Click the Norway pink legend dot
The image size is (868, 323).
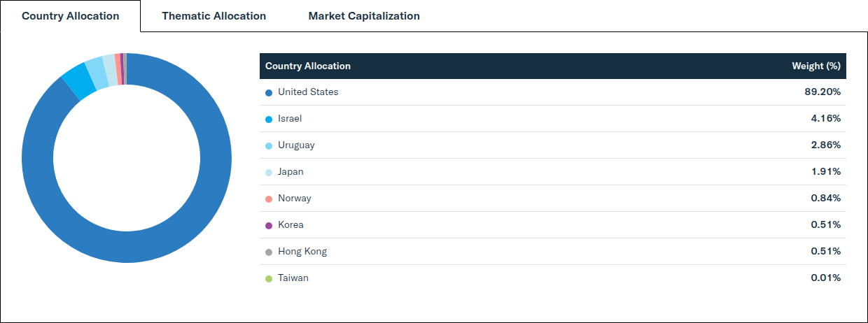[x=269, y=199]
